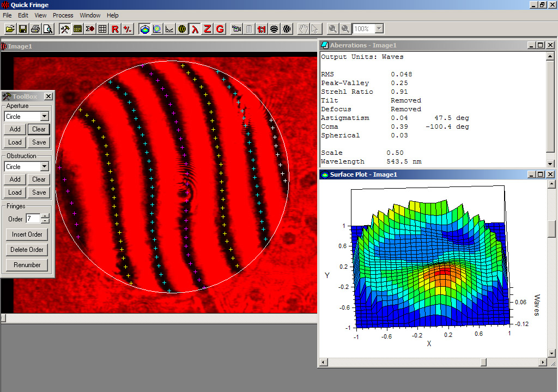Click the red R toolbar icon
The image size is (558, 392).
tap(115, 29)
